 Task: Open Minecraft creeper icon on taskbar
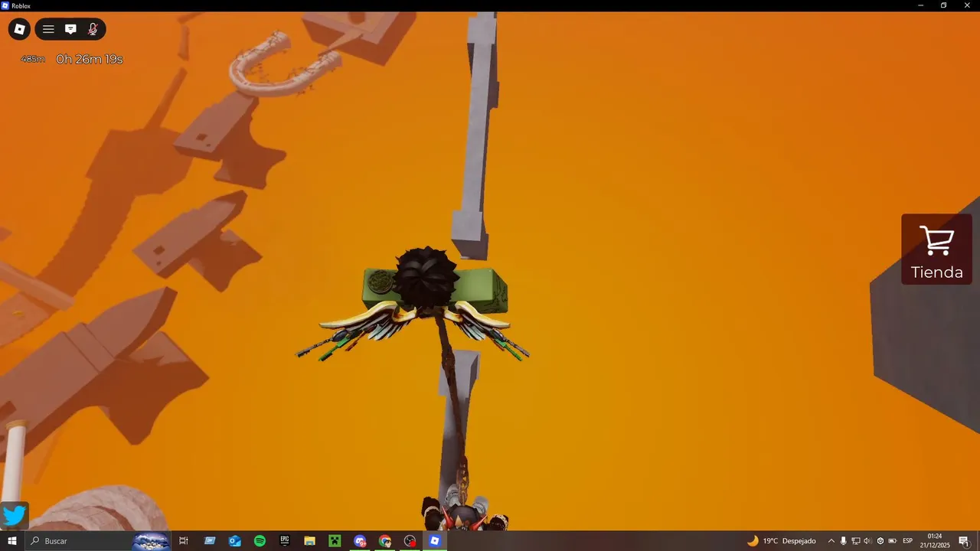point(335,541)
